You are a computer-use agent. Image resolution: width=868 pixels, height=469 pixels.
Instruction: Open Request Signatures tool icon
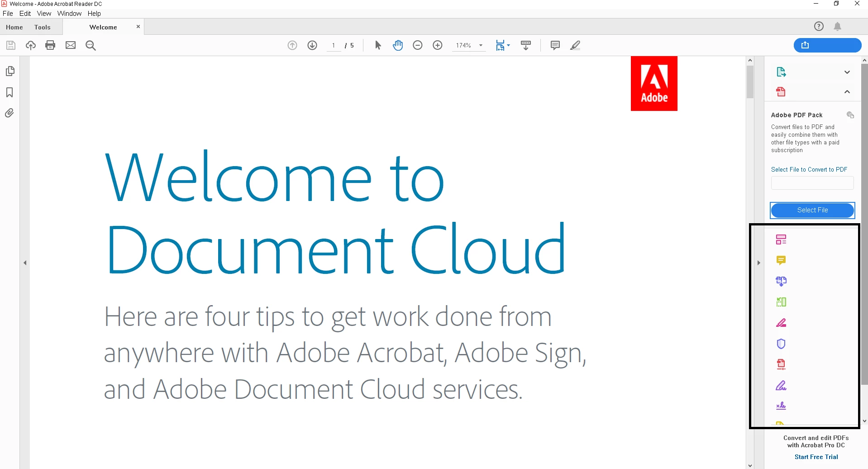click(x=781, y=406)
